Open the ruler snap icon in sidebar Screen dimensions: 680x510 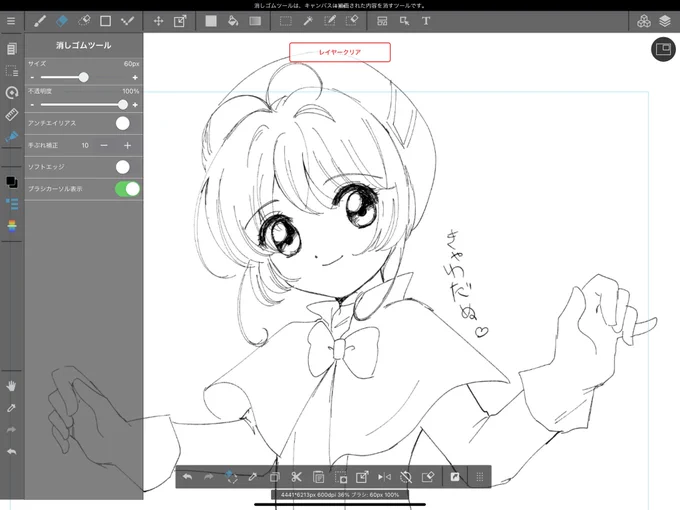coord(12,114)
